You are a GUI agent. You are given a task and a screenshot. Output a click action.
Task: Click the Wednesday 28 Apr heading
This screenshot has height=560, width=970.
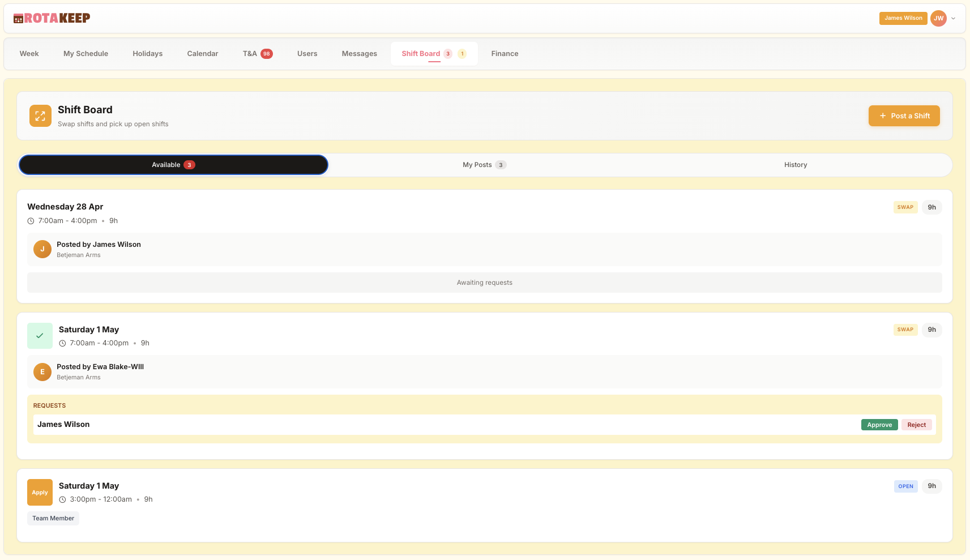65,207
